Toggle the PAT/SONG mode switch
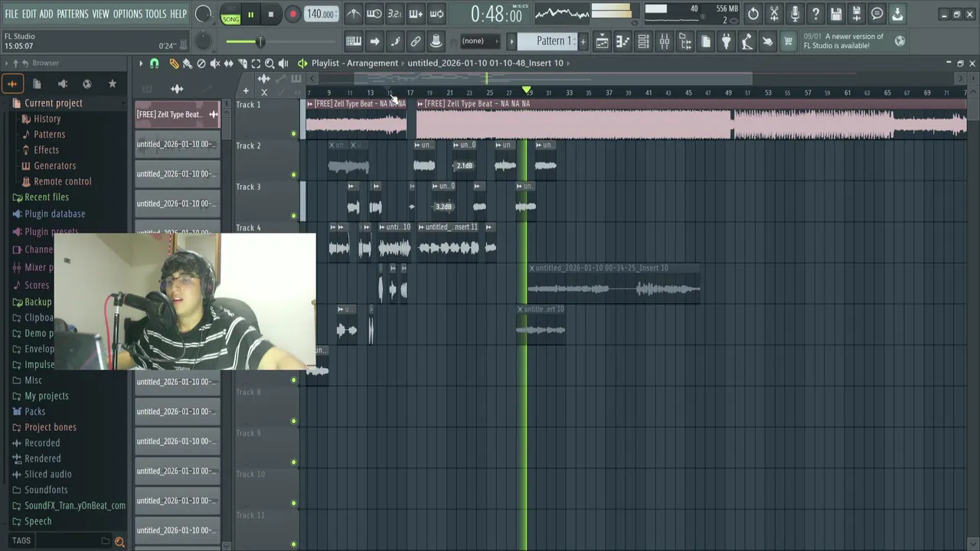This screenshot has width=980, height=551. [230, 15]
